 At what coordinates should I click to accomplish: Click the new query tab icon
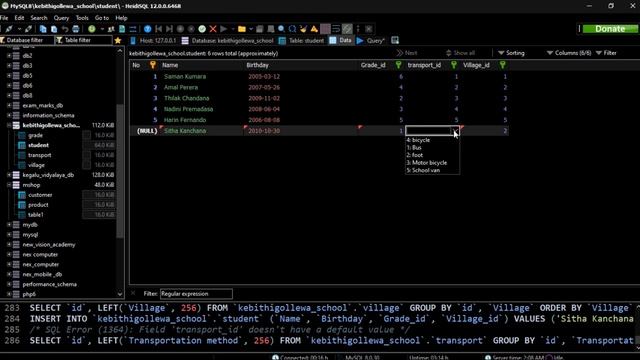tap(395, 40)
